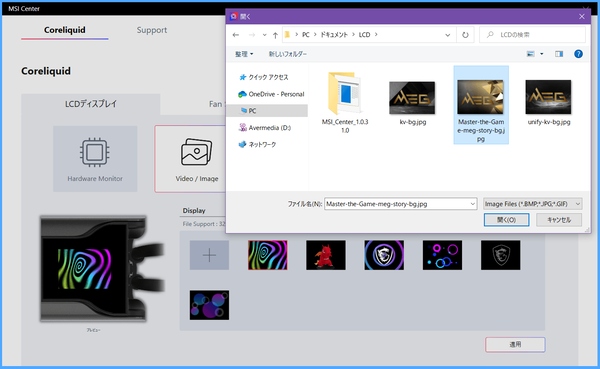Click the back arrow in file dialog

coord(236,35)
